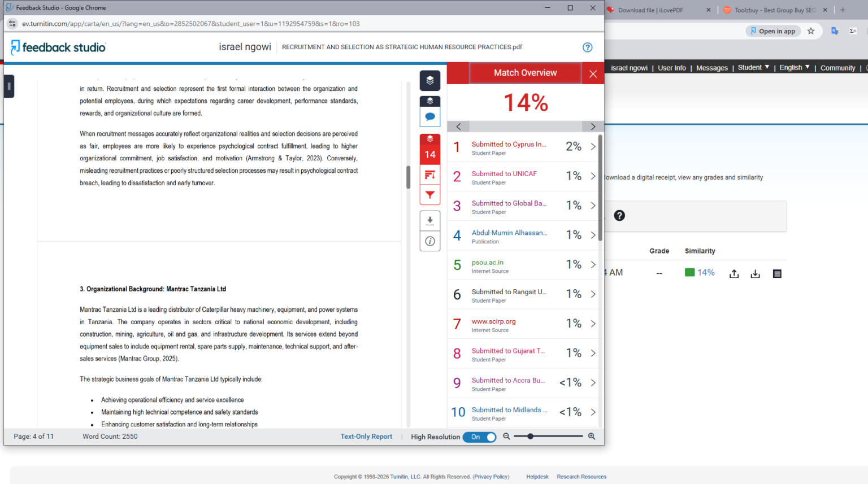Click the feedback studio logo

[58, 47]
